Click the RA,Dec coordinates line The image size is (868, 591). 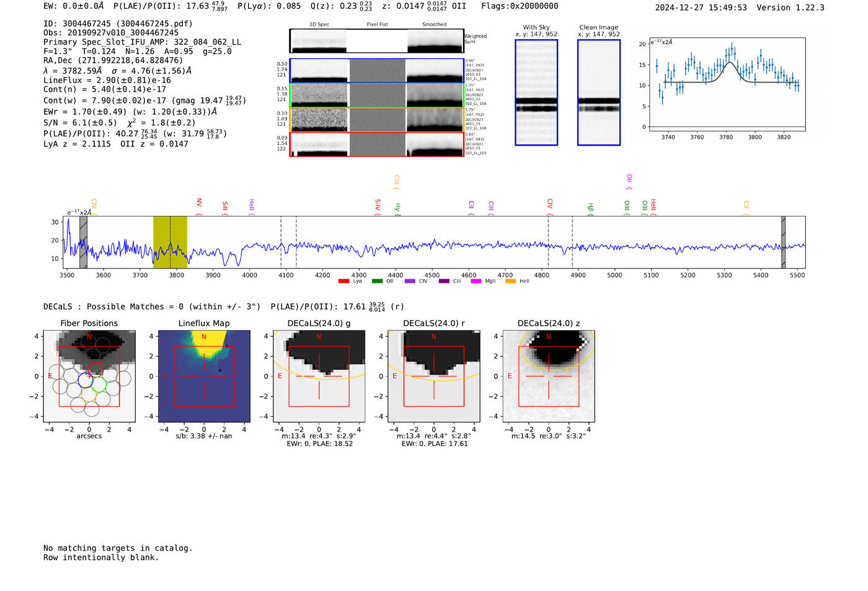click(113, 61)
